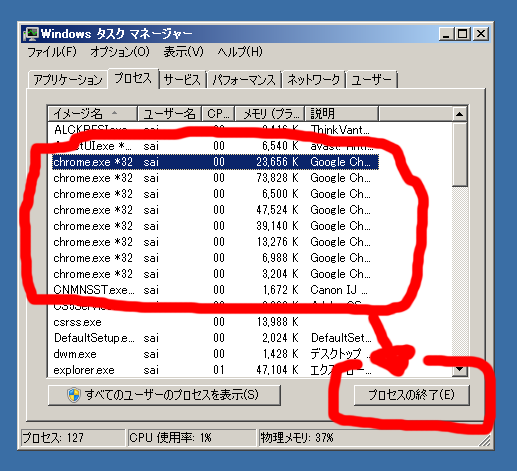Click scrollbar down arrow in process list
The image size is (517, 471).
pyautogui.click(x=460, y=369)
